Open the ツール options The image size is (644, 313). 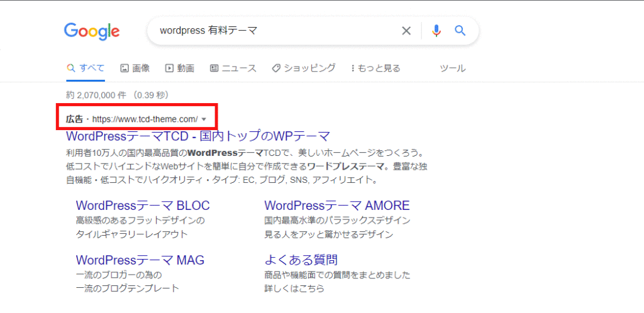[x=453, y=68]
